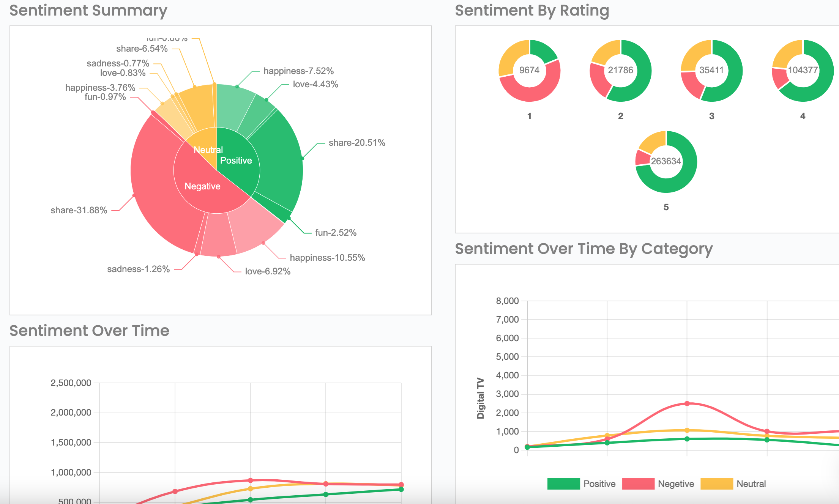Toggle the Positive legend item
The height and width of the screenshot is (504, 839).
(599, 484)
